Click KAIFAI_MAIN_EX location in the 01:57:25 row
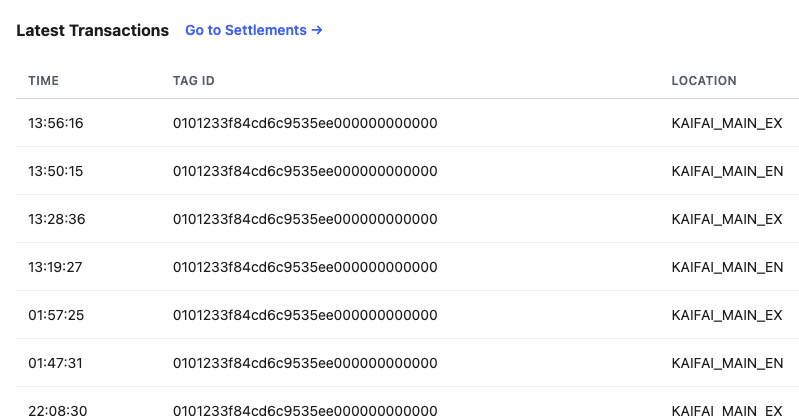The height and width of the screenshot is (416, 799). [727, 315]
